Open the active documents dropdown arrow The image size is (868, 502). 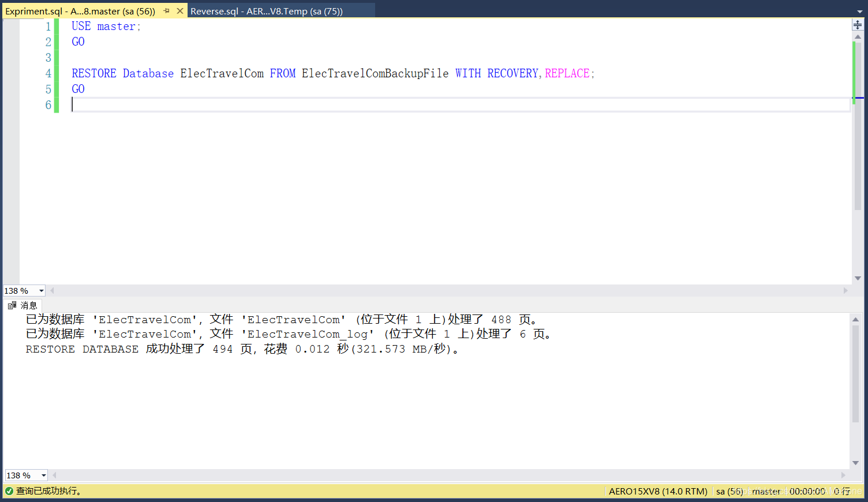click(x=859, y=11)
